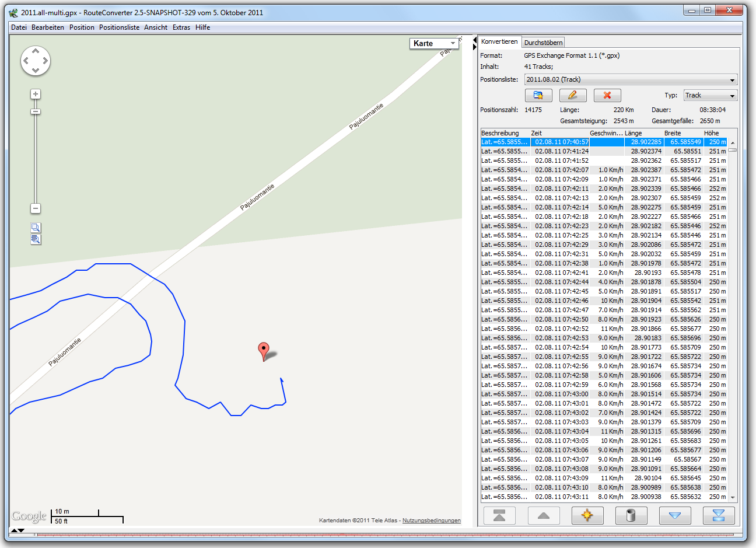Viewport: 756px width, 548px height.
Task: Click the Nutzungsbedingungen link on map
Action: [431, 521]
